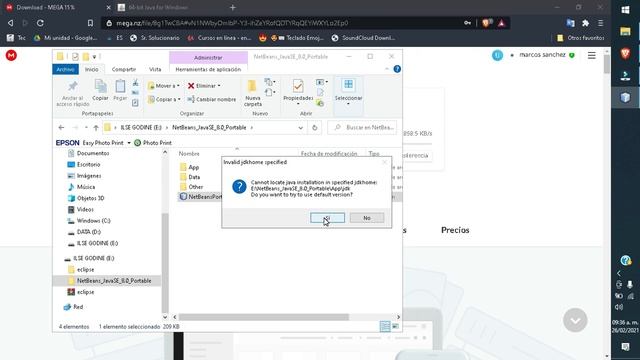
Task: Click ILSE GODINE (E:) in address path
Action: (141, 128)
